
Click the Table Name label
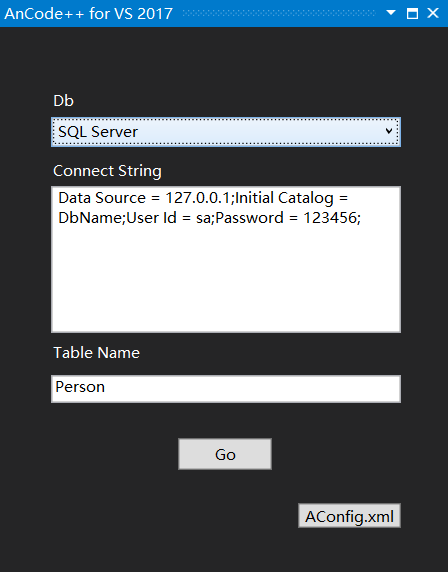(96, 353)
